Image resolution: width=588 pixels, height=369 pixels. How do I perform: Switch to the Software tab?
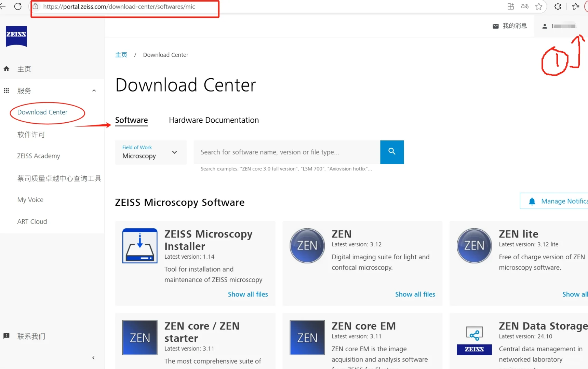tap(131, 120)
